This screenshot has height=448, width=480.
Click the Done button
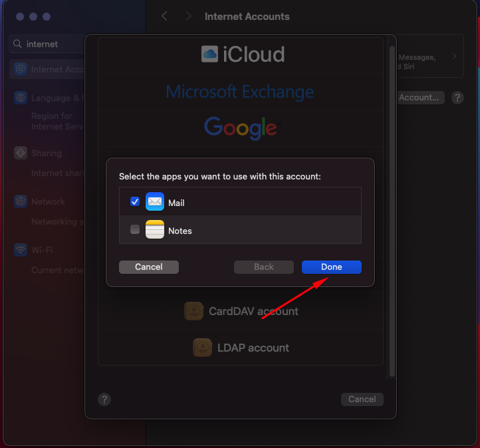332,267
